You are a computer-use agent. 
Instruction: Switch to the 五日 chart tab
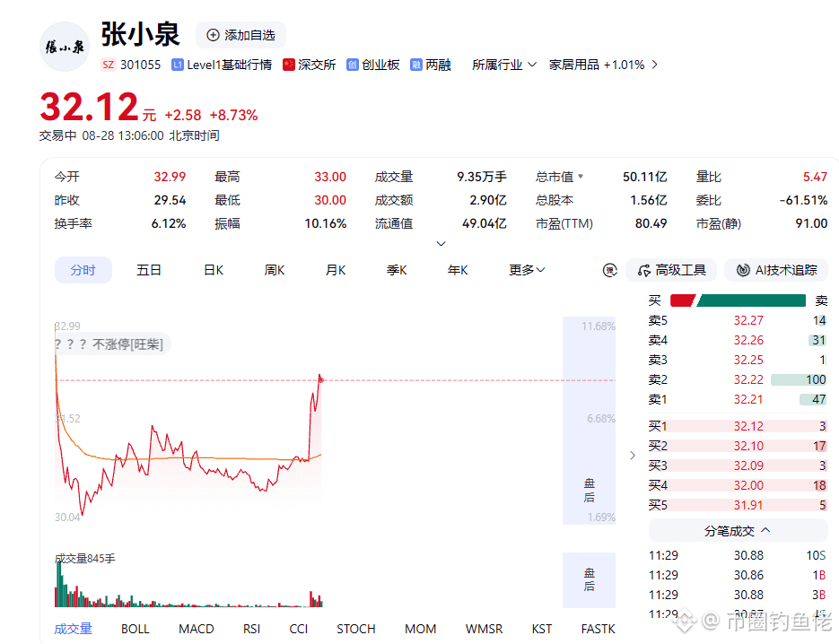pos(149,270)
